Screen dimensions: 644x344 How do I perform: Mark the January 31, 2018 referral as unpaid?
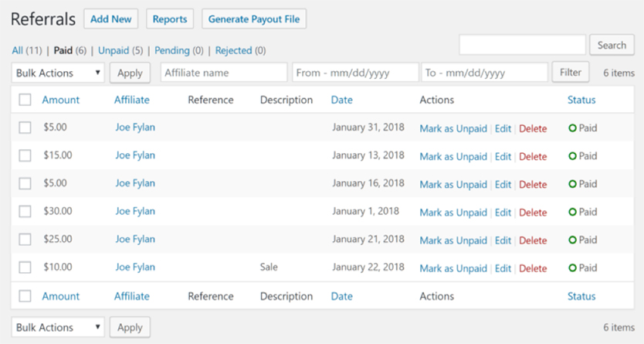pyautogui.click(x=453, y=128)
